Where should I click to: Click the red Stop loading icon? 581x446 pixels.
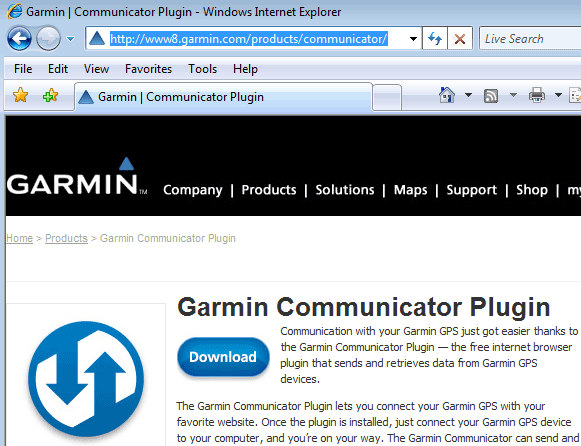(460, 38)
